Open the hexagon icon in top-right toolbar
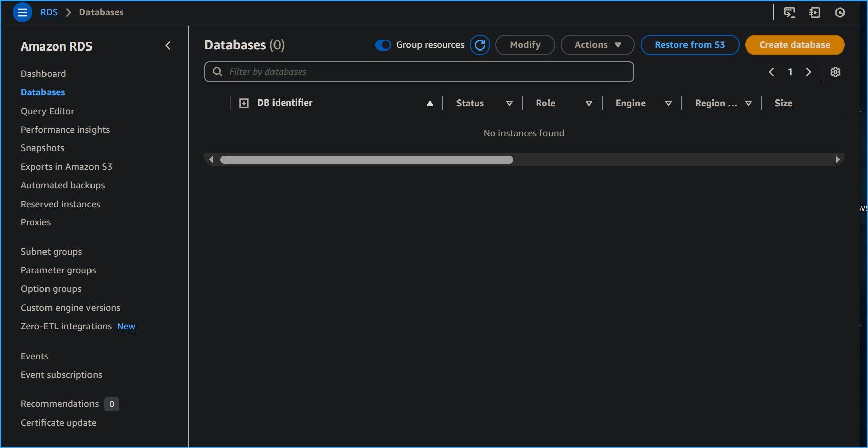The image size is (868, 448). click(x=840, y=12)
